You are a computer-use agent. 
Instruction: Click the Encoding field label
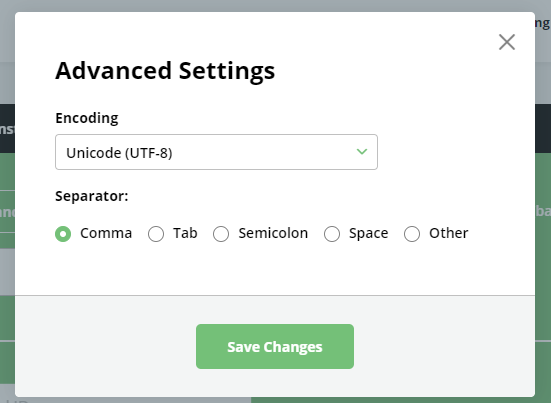point(87,118)
